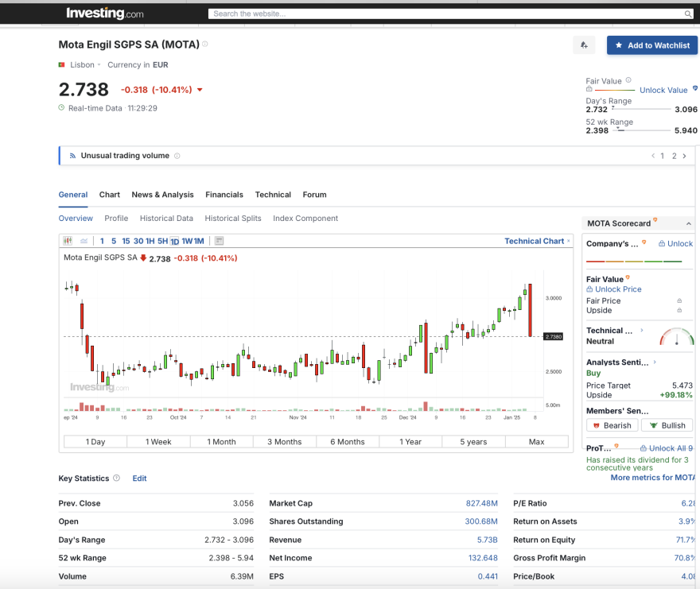Vote Bearish in Members' Sentiment
This screenshot has height=589, width=700.
[x=612, y=425]
